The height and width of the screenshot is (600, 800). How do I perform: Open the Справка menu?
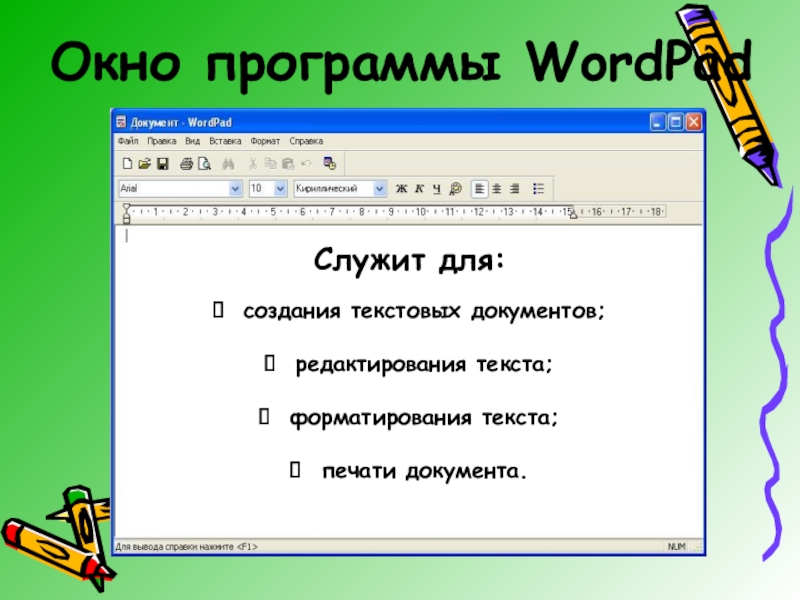pos(306,141)
